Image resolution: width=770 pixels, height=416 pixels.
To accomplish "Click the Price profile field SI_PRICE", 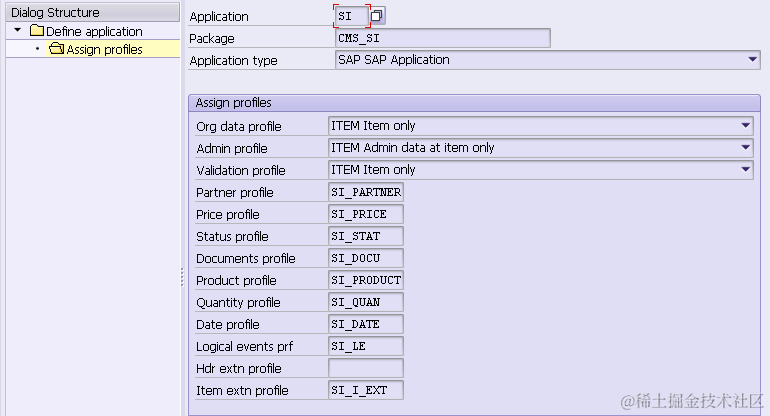I will [x=366, y=214].
